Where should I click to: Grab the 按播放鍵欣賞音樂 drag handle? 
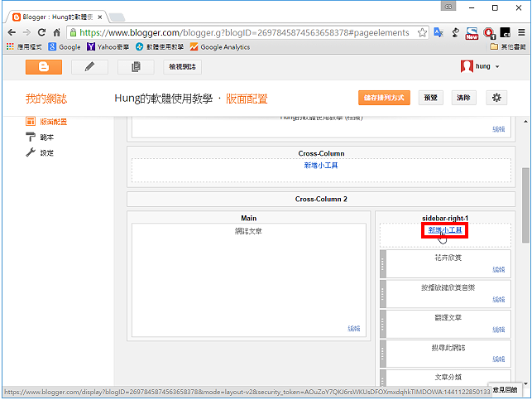point(383,294)
